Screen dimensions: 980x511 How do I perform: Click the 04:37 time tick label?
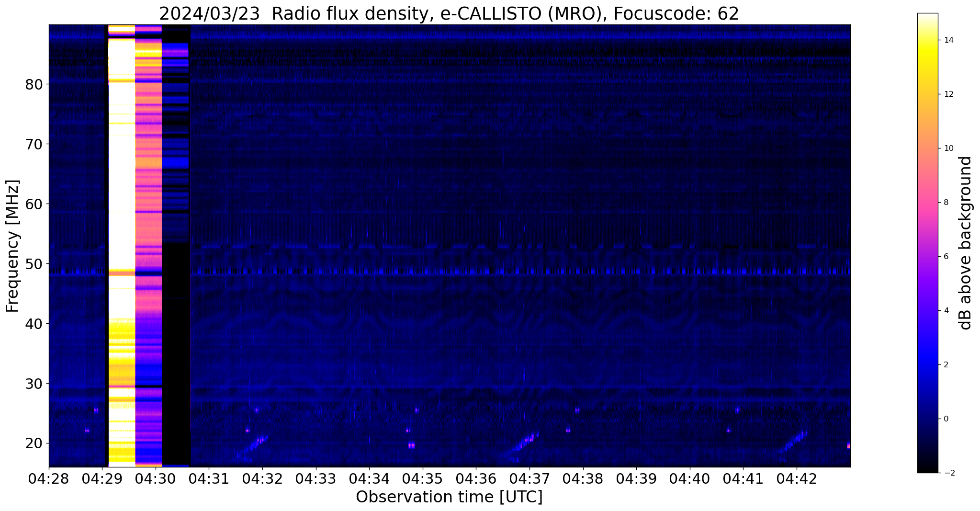(529, 479)
